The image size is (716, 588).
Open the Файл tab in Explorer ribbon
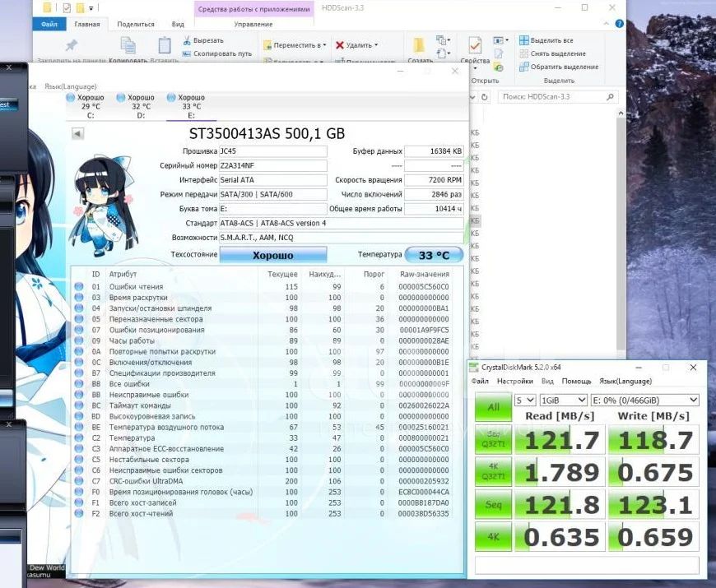coord(49,24)
